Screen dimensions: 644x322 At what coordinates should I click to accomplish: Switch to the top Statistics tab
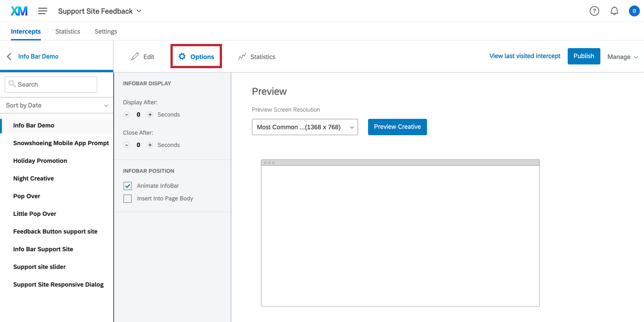coord(67,31)
